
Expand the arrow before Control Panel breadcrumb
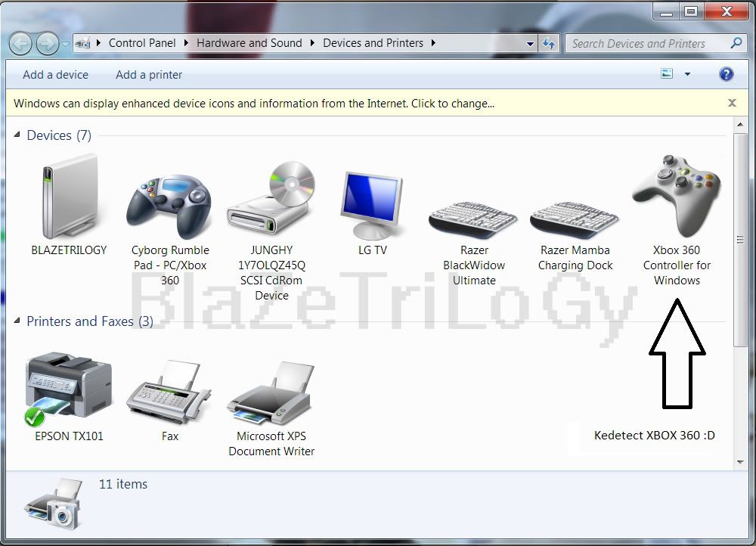tap(98, 43)
